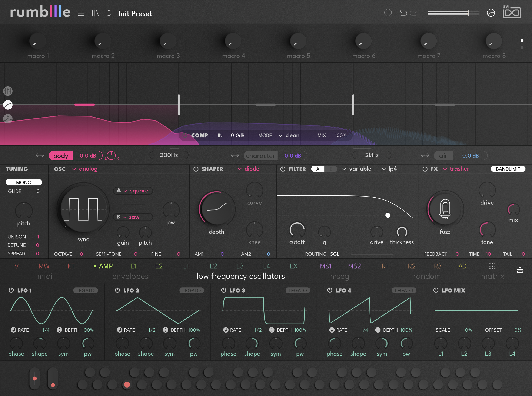Click the air band stereo width arrows

click(425, 155)
